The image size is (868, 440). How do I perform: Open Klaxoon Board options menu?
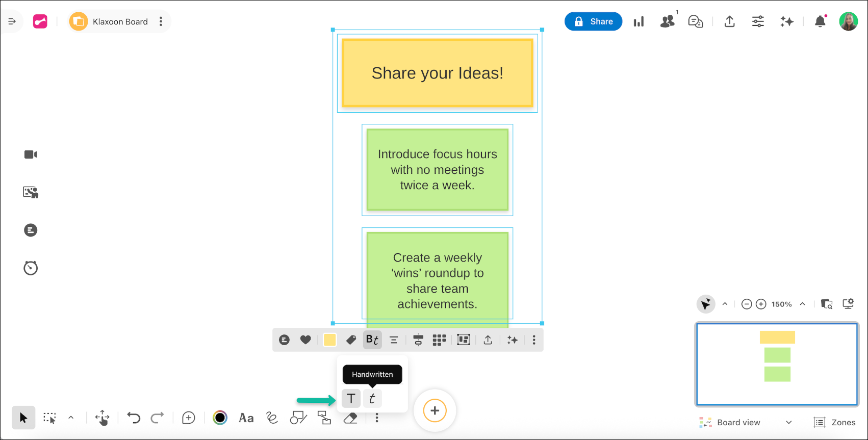coord(161,21)
